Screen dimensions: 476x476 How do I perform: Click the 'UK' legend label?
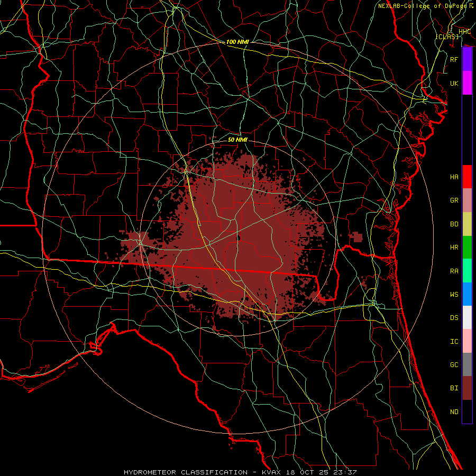click(454, 83)
